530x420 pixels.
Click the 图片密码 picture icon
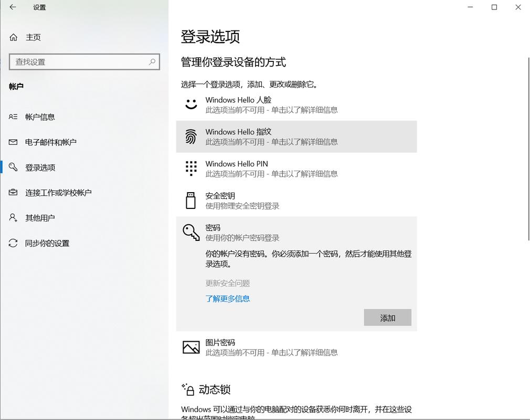point(191,346)
